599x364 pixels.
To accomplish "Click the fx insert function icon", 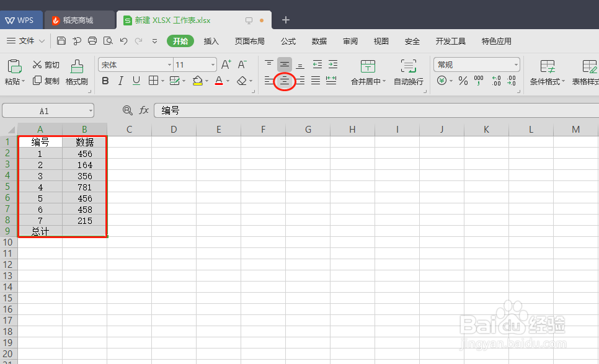I will click(x=144, y=110).
